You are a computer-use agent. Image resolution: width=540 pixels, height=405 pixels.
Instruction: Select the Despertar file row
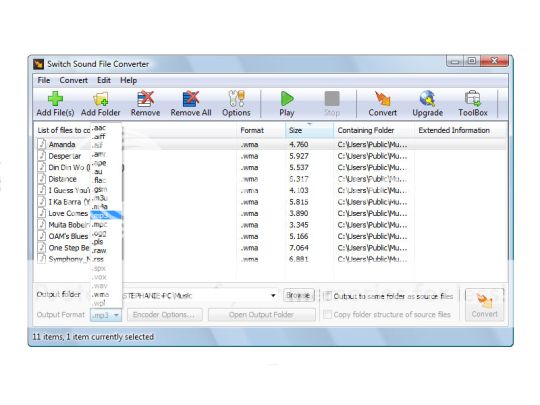point(271,156)
